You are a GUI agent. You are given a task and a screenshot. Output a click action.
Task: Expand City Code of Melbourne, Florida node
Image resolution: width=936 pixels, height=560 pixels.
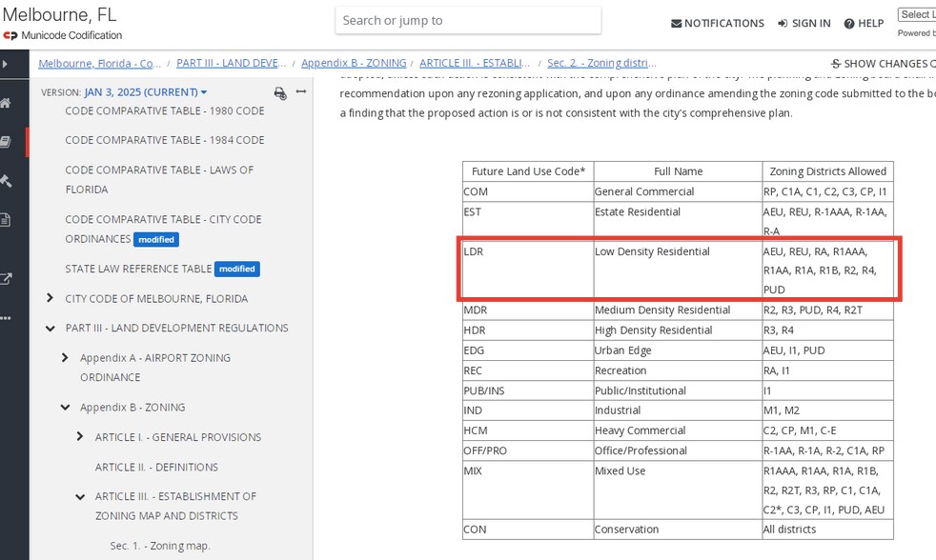pyautogui.click(x=50, y=298)
